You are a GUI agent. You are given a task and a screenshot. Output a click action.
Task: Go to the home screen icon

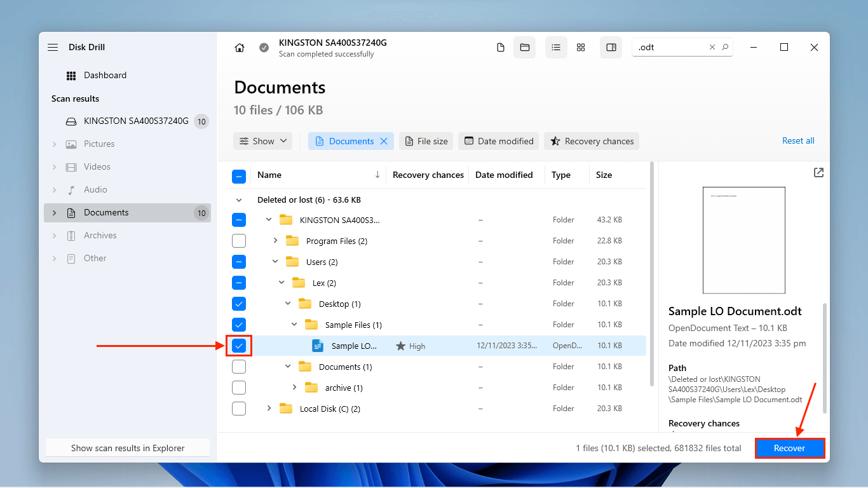coord(240,48)
